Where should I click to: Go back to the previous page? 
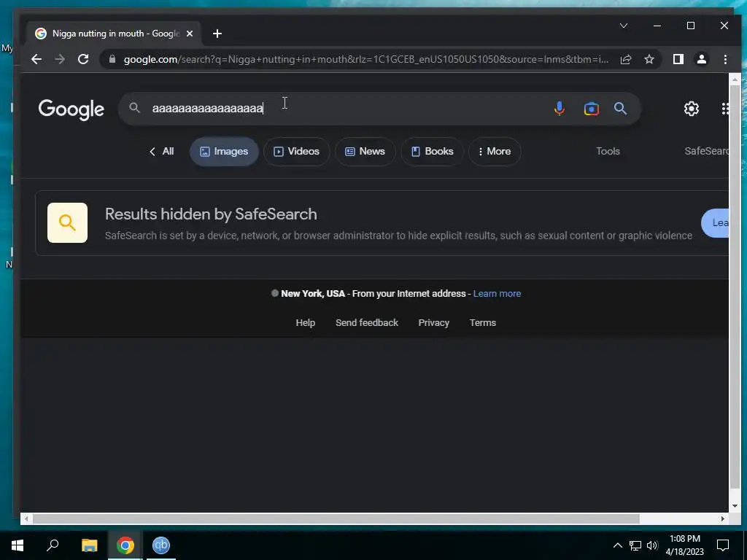coord(36,59)
